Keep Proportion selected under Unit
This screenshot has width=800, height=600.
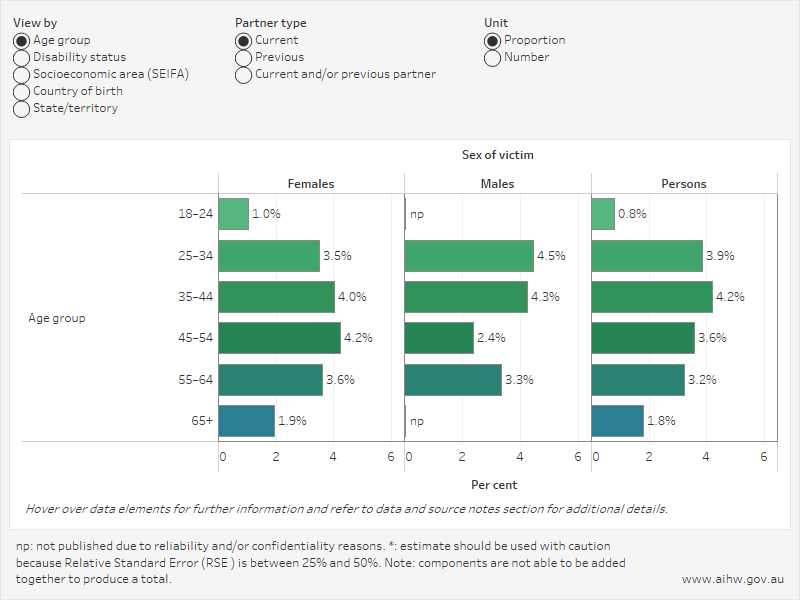(492, 42)
